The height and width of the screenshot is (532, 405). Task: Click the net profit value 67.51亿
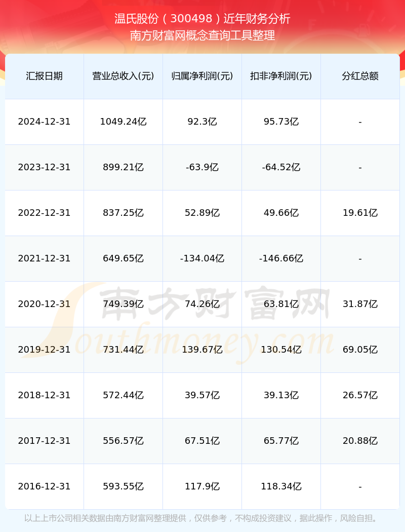pos(202,441)
